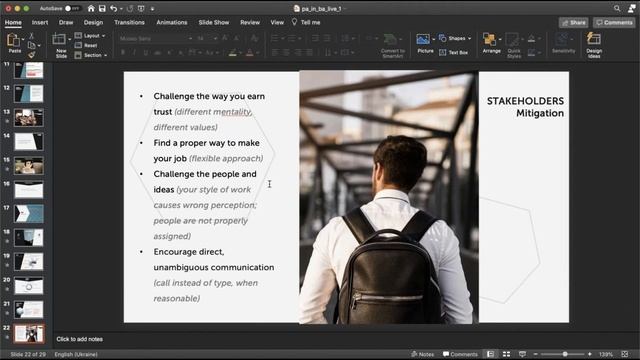The height and width of the screenshot is (360, 640).
Task: Open Design Ideas pane
Action: coord(594,45)
